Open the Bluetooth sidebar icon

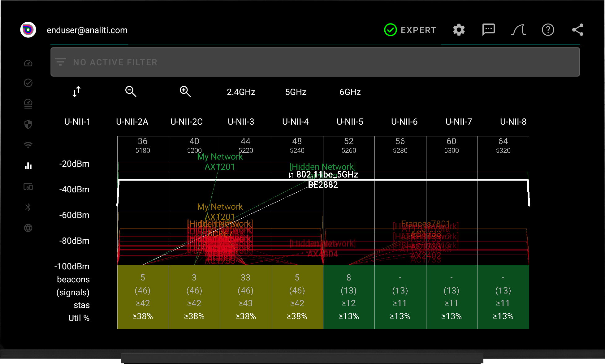coord(28,207)
